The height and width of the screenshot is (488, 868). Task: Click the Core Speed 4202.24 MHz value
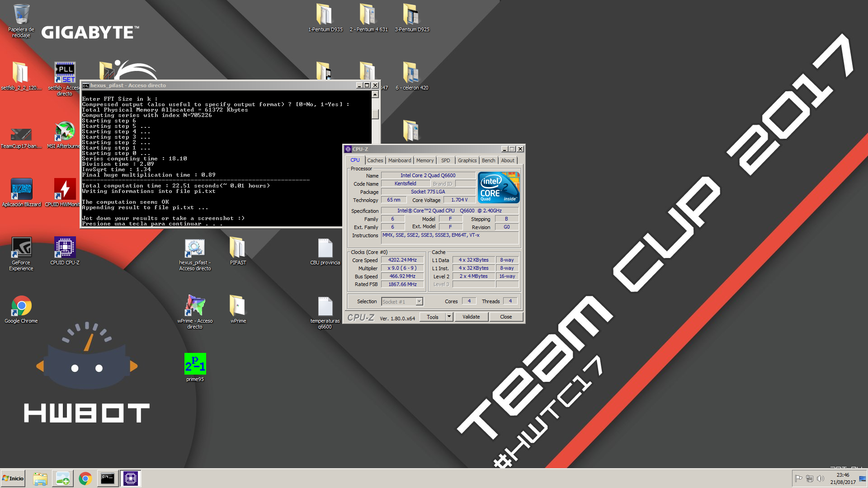[402, 260]
